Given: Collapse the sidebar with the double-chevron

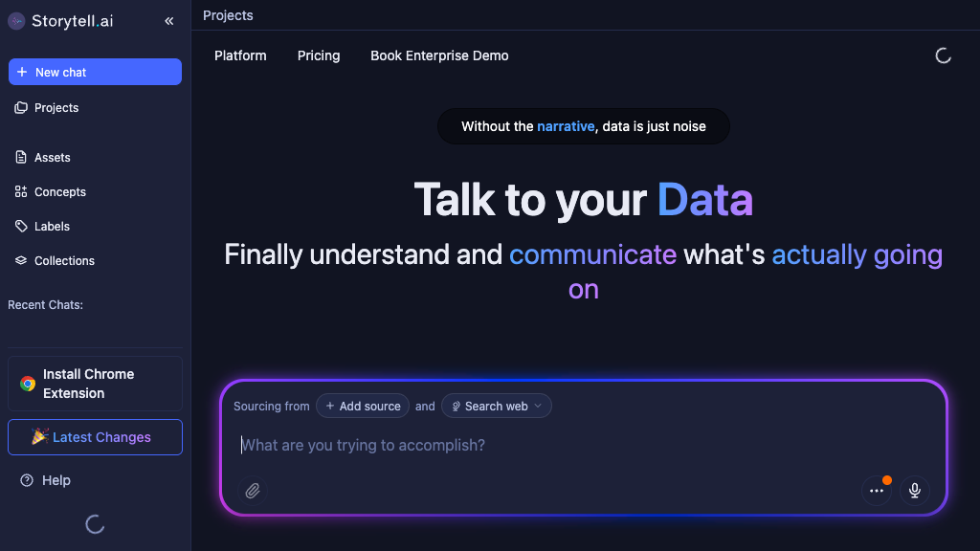Looking at the screenshot, I should coord(168,19).
